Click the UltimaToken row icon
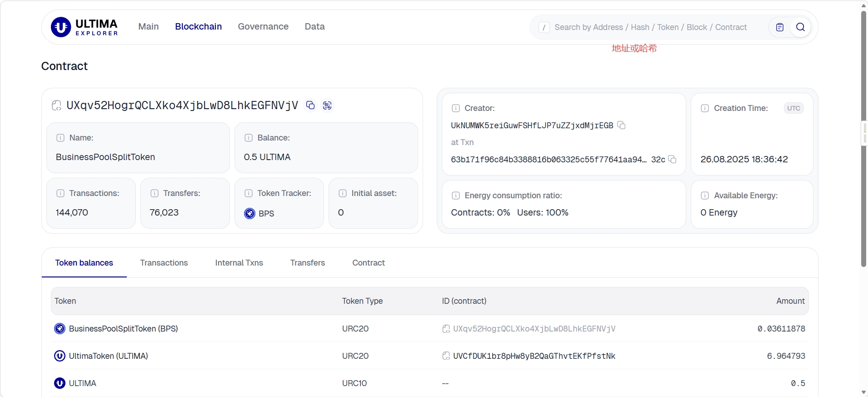This screenshot has width=868, height=397. click(60, 356)
